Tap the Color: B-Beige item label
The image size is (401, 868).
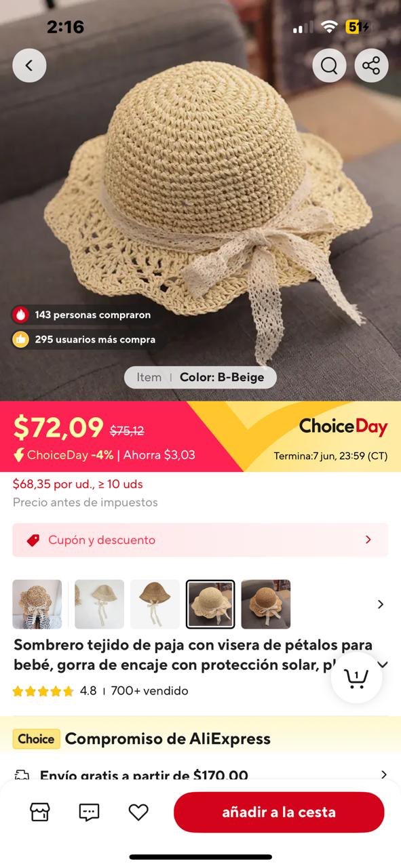pos(200,377)
